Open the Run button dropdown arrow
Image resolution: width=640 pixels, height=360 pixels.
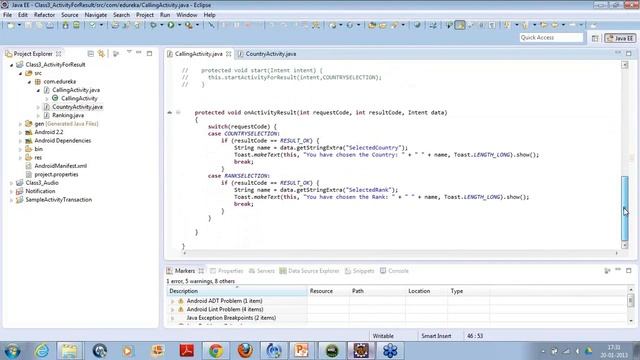179,25
